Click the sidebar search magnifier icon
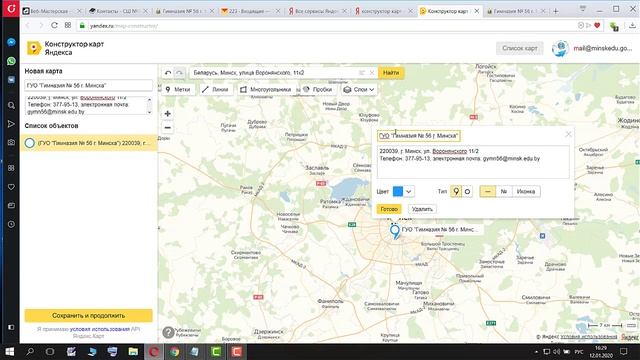 click(x=11, y=105)
